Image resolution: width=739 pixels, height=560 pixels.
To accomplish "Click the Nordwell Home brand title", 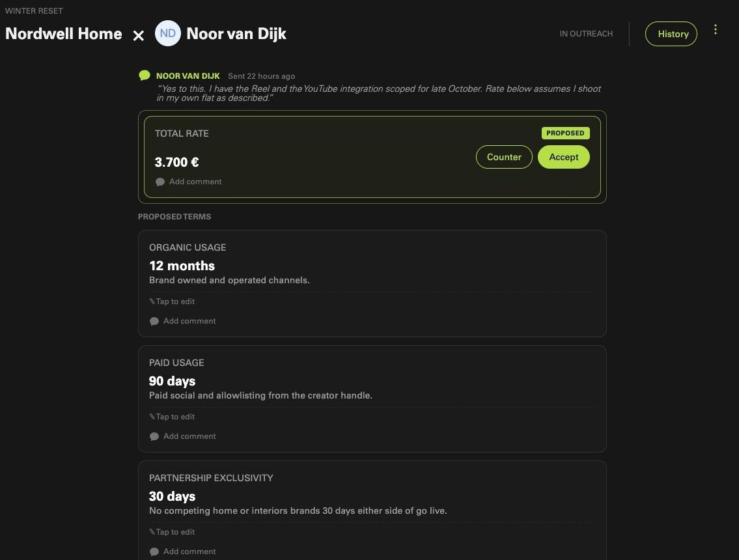I will click(64, 33).
